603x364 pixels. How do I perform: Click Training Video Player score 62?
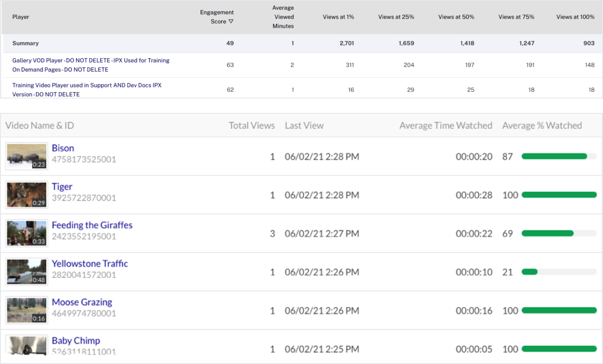click(x=230, y=90)
